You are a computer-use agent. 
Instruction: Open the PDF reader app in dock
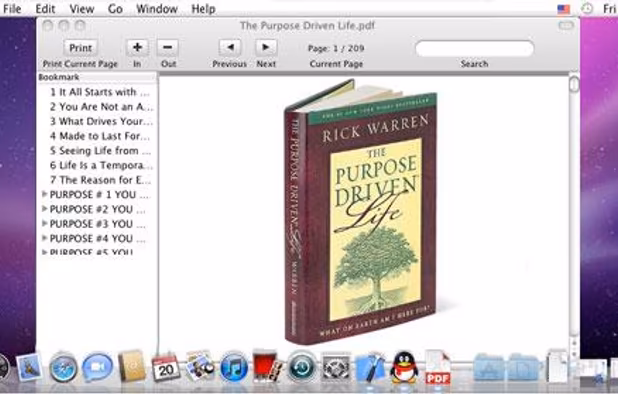click(x=437, y=367)
